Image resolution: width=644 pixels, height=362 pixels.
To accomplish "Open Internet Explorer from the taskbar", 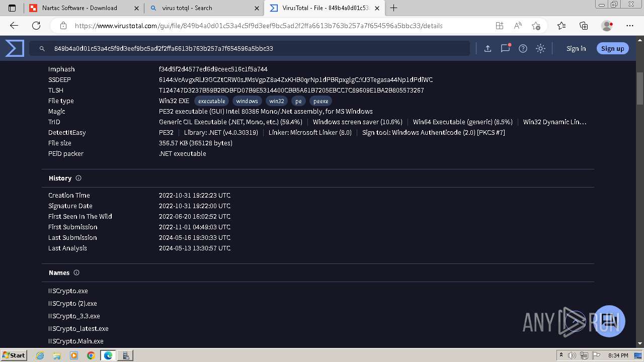I will [x=40, y=355].
